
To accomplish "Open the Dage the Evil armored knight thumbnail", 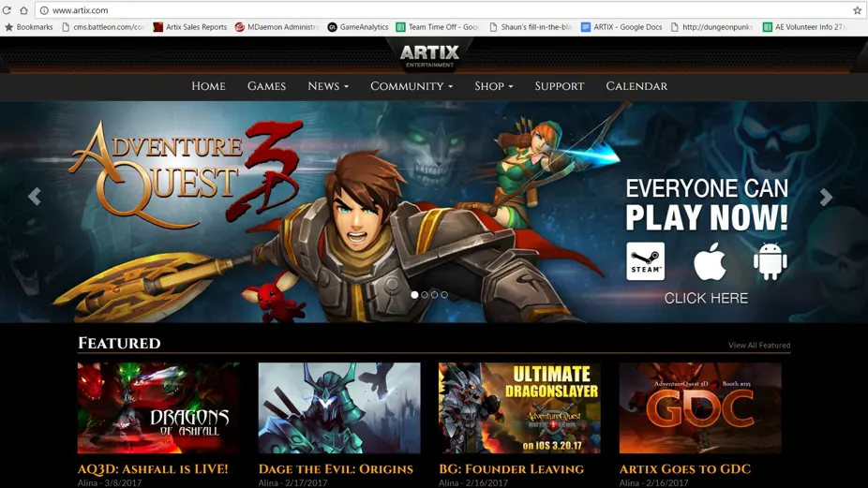I will [x=339, y=408].
